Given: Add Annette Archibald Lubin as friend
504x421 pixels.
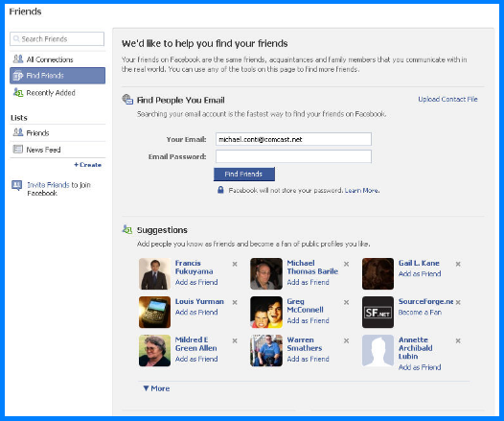Looking at the screenshot, I should pyautogui.click(x=420, y=367).
